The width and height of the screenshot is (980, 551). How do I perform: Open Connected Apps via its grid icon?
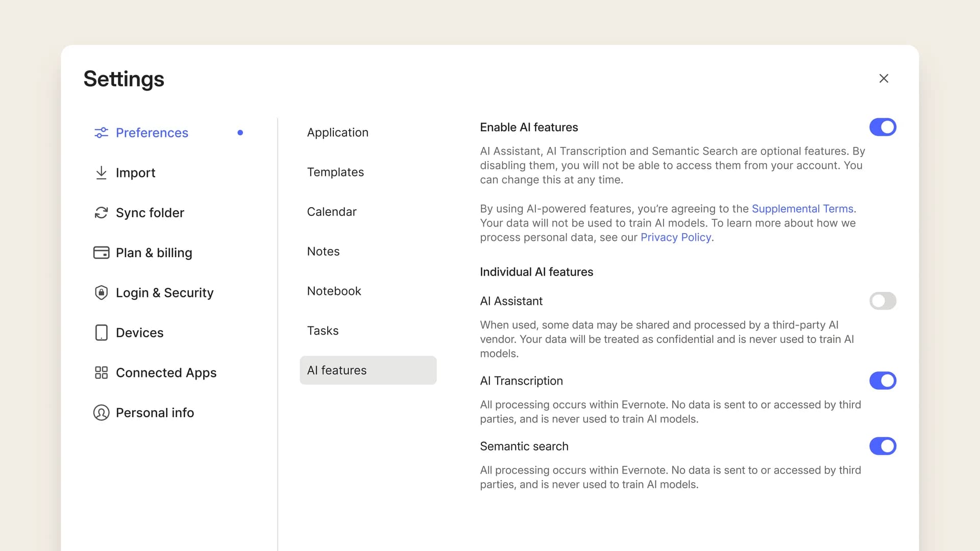point(101,372)
